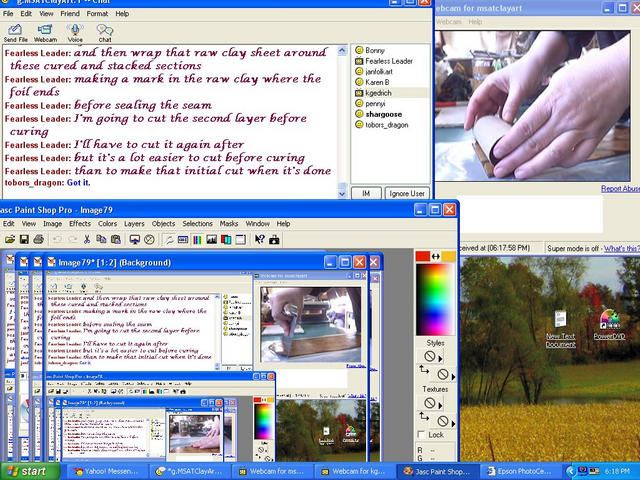640x480 pixels.
Task: Click the context Help arrow-question icon
Action: point(260,240)
